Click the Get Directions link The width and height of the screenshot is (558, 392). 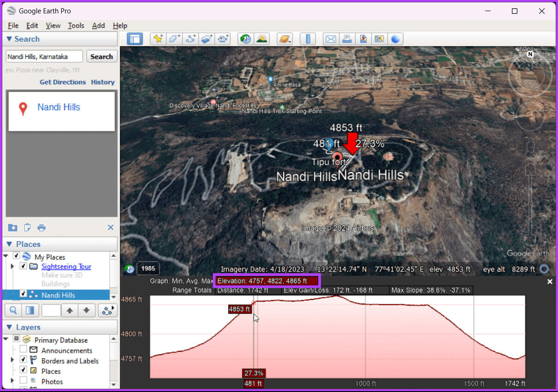[63, 82]
